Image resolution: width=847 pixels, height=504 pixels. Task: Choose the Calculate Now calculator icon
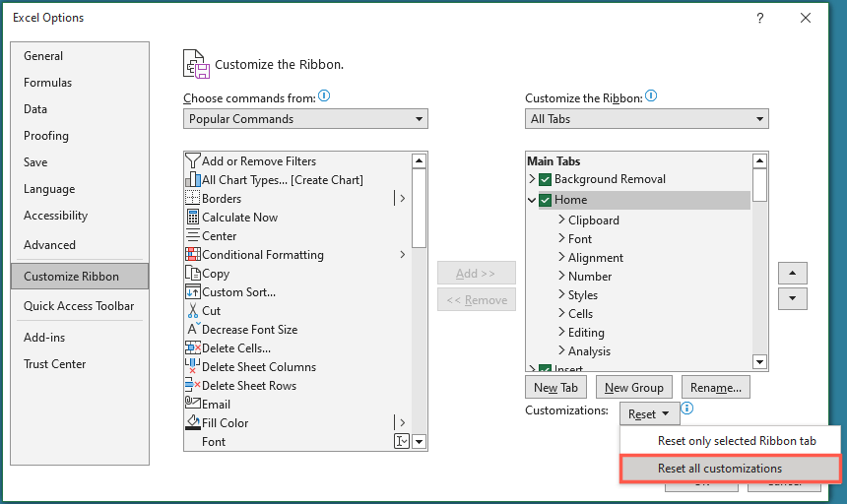tap(193, 217)
